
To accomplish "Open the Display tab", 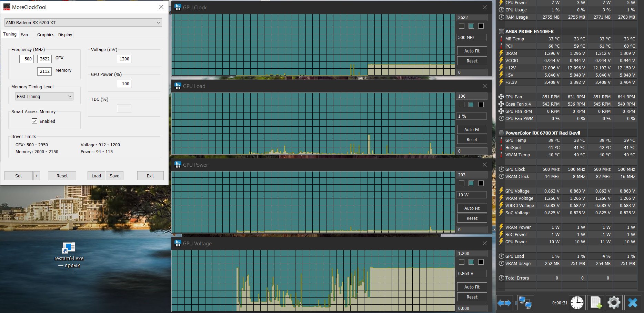I will (65, 35).
